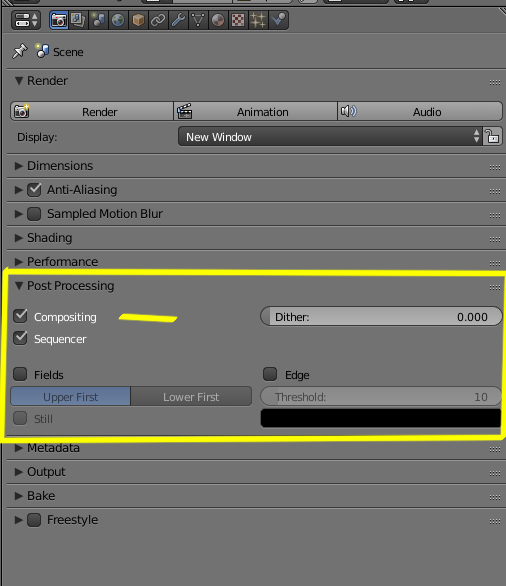
Task: Open the Physics properties tab icon
Action: point(278,20)
